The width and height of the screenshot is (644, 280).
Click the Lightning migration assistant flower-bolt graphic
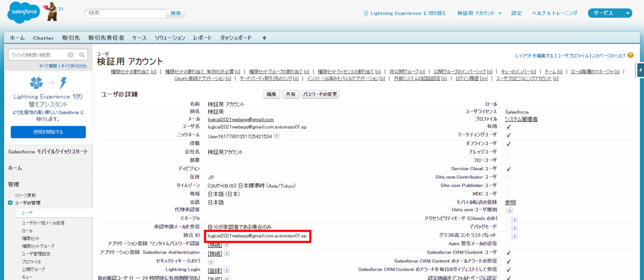pyautogui.click(x=48, y=83)
